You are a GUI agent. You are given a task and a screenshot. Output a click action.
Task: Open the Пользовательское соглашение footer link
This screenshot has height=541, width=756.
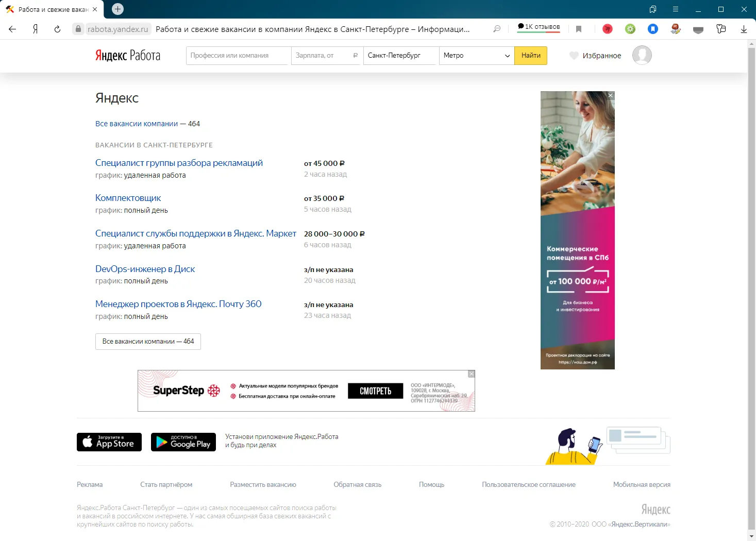(529, 484)
